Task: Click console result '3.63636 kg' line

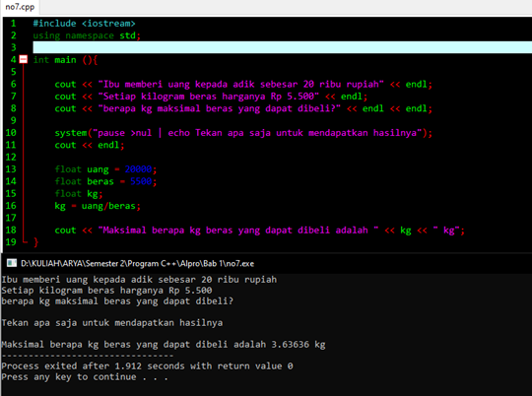Action: click(164, 344)
